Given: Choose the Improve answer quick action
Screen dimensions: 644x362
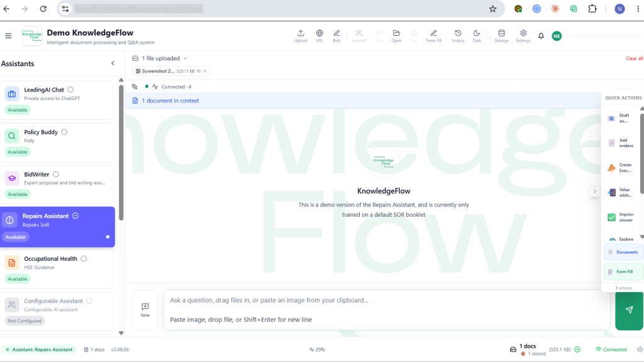Looking at the screenshot, I should (x=621, y=217).
